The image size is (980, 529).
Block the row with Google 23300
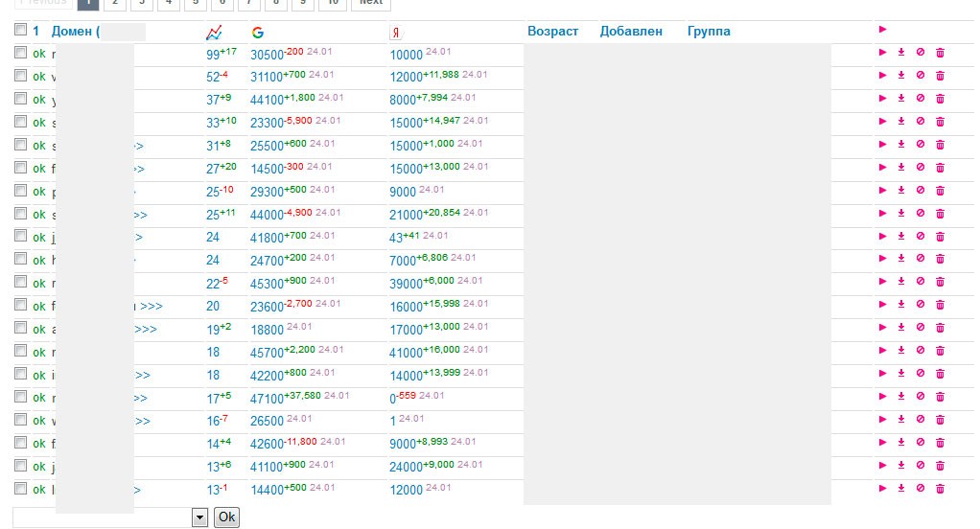pos(921,121)
